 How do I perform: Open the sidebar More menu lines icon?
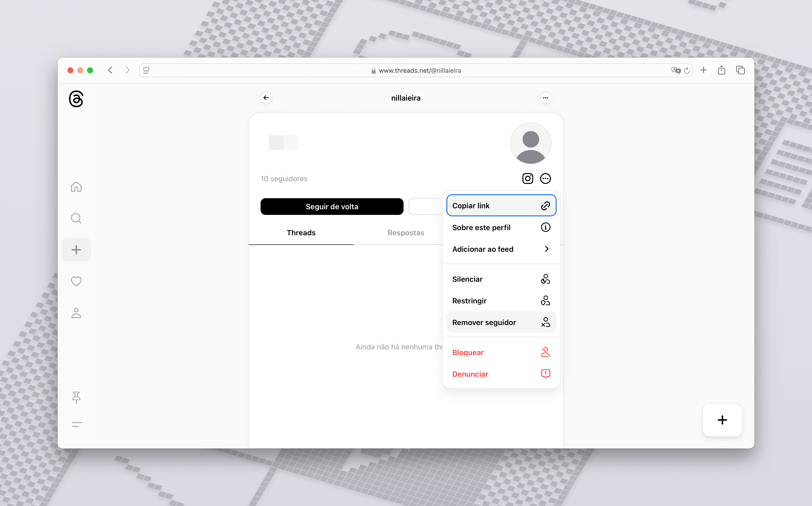tap(77, 424)
